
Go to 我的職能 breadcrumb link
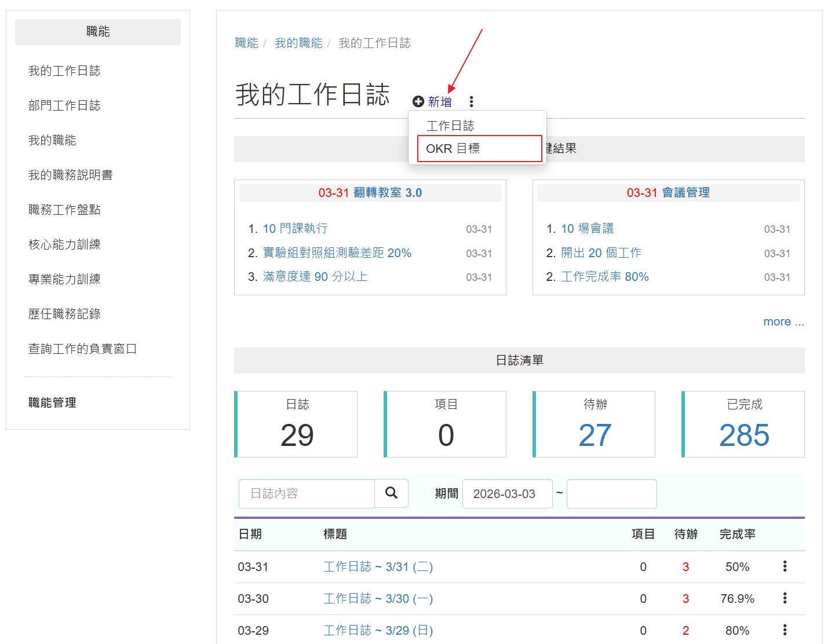298,43
